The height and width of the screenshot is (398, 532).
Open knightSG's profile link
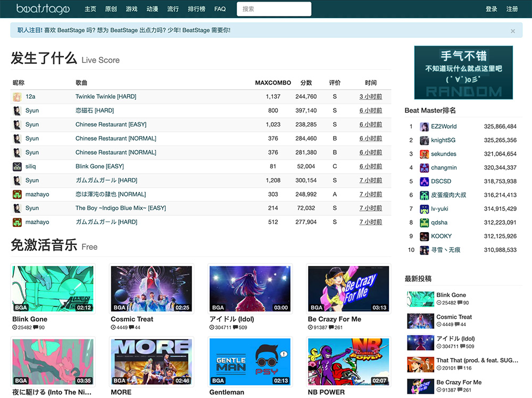[x=443, y=140]
